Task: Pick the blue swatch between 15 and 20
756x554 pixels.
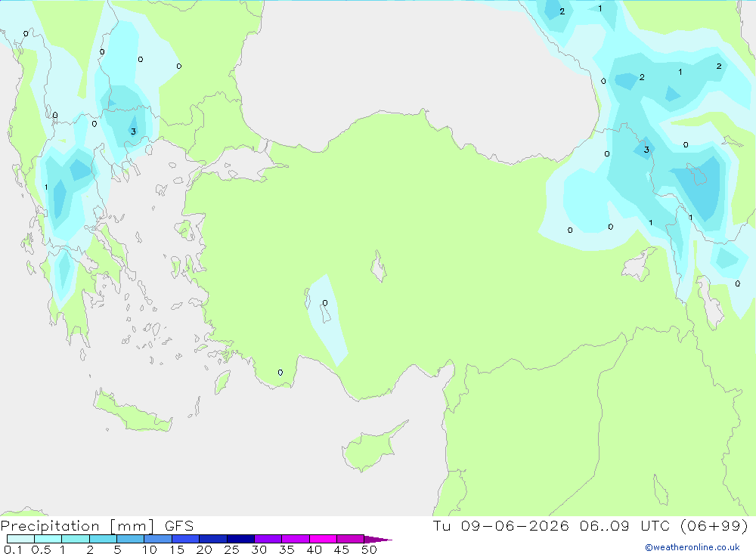Action: pyautogui.click(x=186, y=539)
